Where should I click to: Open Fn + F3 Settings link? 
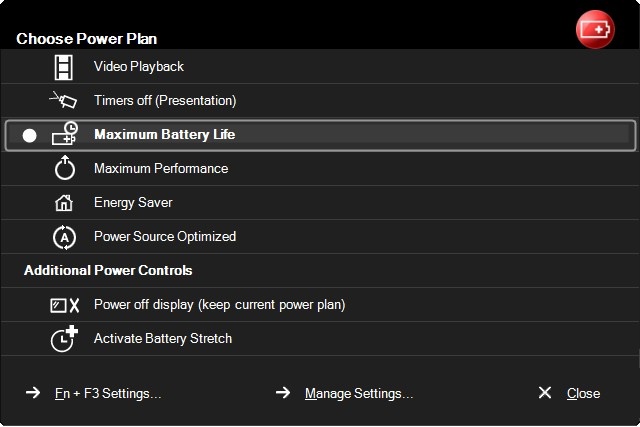tap(108, 394)
